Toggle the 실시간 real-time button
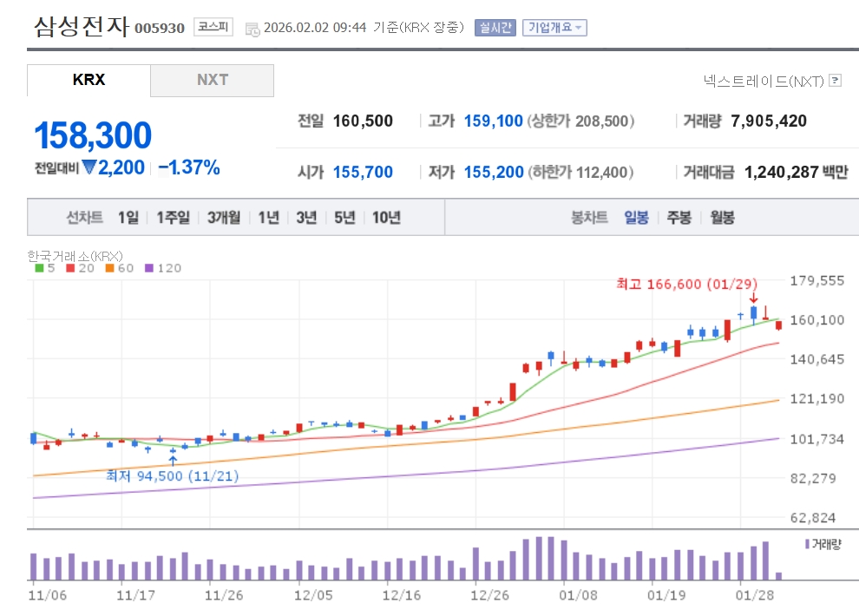The width and height of the screenshot is (859, 616). coord(495,28)
